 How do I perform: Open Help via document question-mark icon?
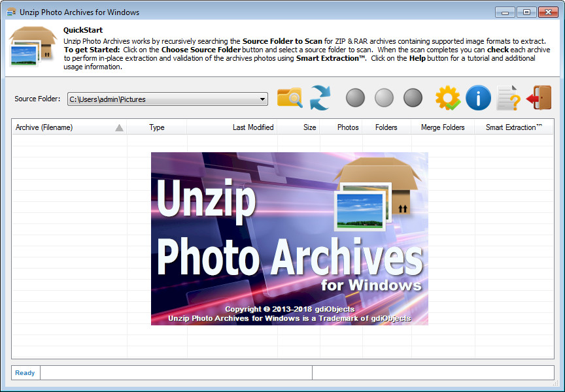tap(508, 98)
